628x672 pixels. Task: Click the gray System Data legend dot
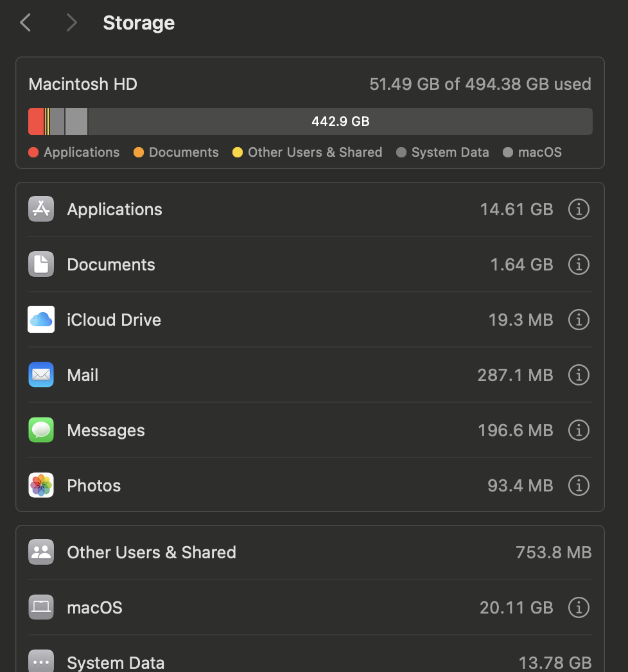(x=401, y=152)
